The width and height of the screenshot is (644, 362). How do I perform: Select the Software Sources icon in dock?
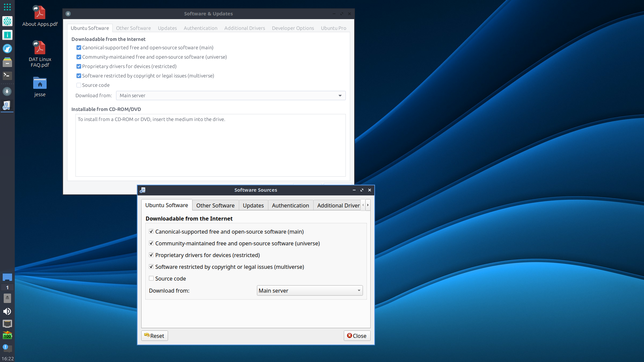pos(7,106)
